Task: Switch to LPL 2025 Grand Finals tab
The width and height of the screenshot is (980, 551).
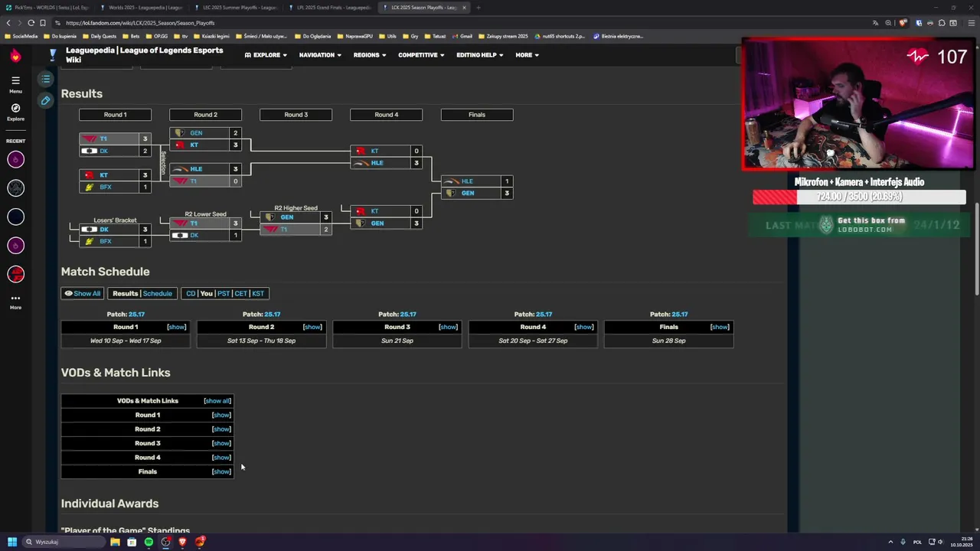Action: [x=329, y=8]
